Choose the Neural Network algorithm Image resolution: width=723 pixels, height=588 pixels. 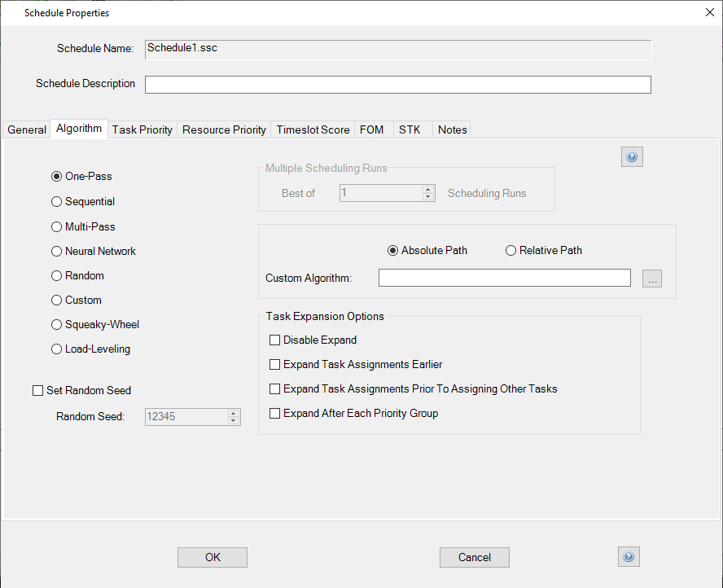57,251
